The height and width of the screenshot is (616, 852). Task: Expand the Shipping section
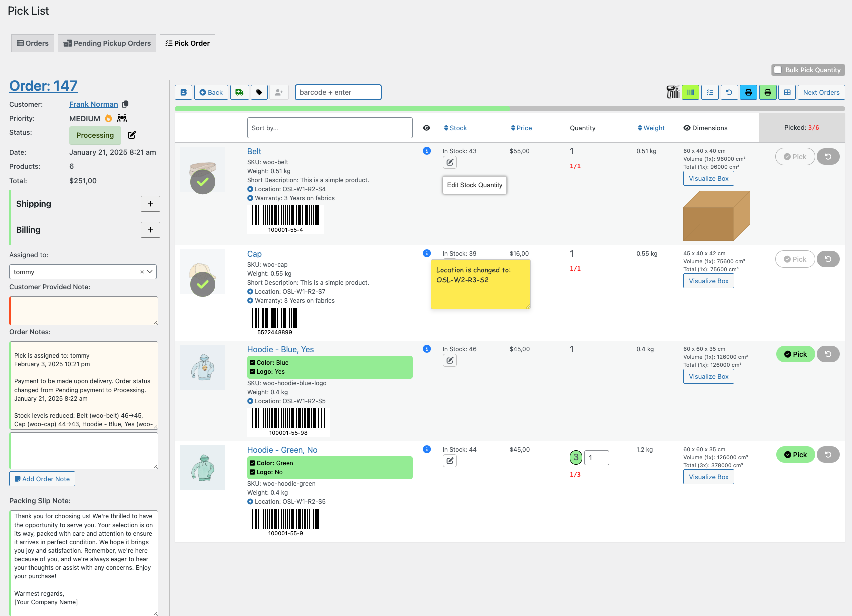(150, 204)
